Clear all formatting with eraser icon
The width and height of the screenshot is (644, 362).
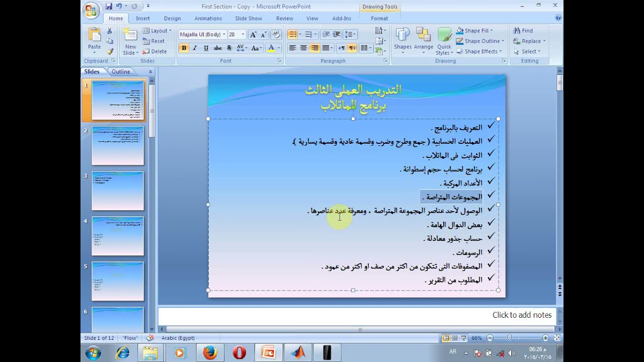pyautogui.click(x=276, y=34)
